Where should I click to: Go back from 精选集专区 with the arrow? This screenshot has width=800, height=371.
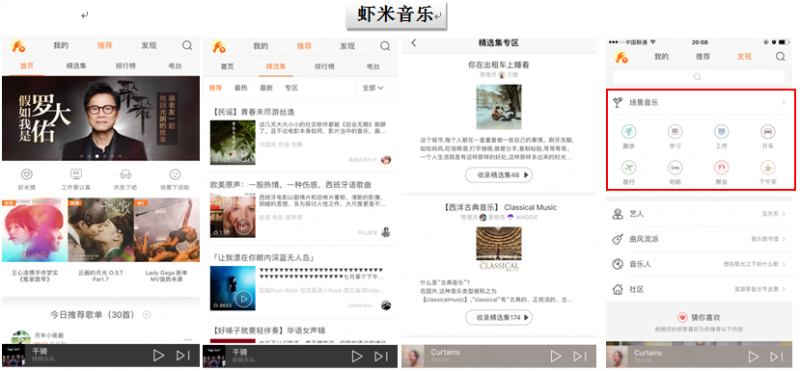pyautogui.click(x=414, y=43)
